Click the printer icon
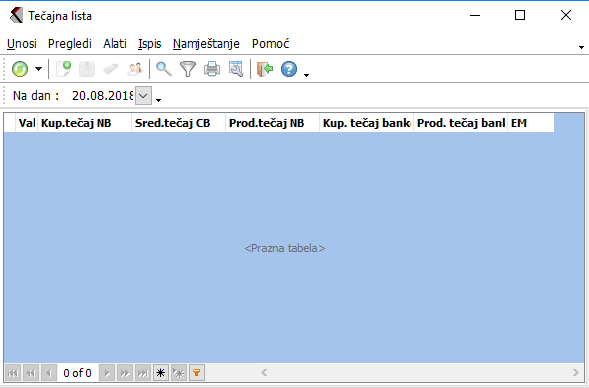Screen dimensions: 589x388 click(212, 69)
